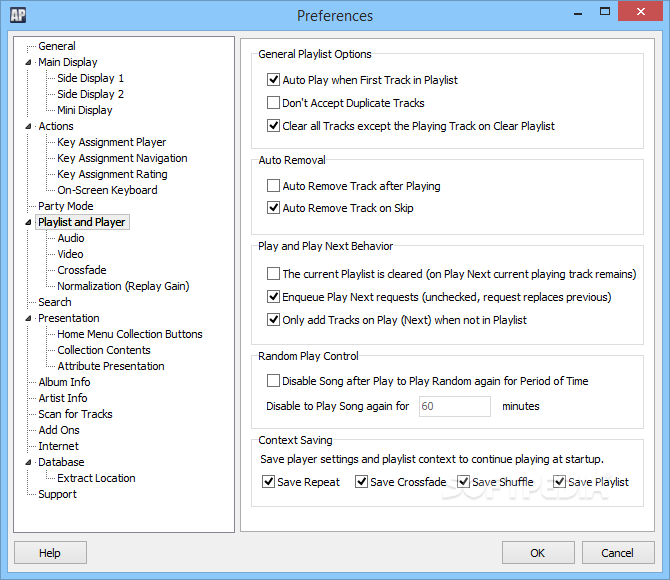This screenshot has width=670, height=580.
Task: Close the Preferences window
Action: [641, 12]
